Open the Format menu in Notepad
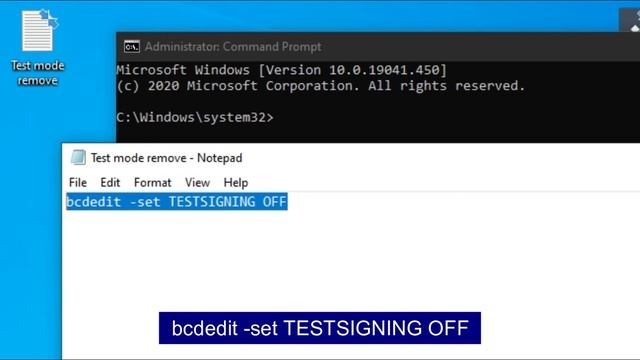 152,182
